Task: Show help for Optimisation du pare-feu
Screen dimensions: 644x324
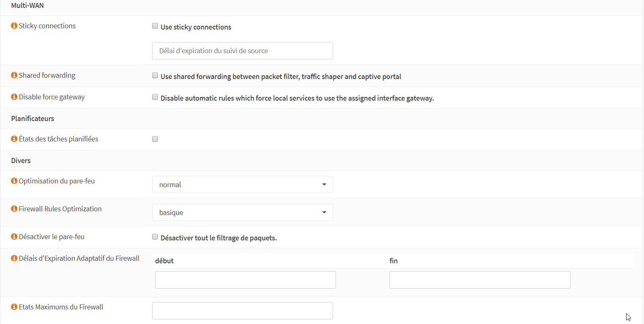Action: click(14, 181)
